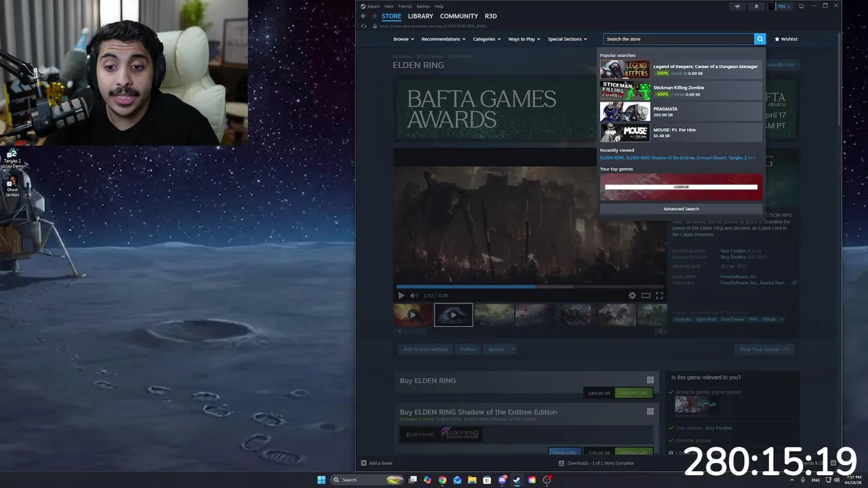Select the HORROR top genre banner
Image resolution: width=868 pixels, height=488 pixels.
coord(681,187)
